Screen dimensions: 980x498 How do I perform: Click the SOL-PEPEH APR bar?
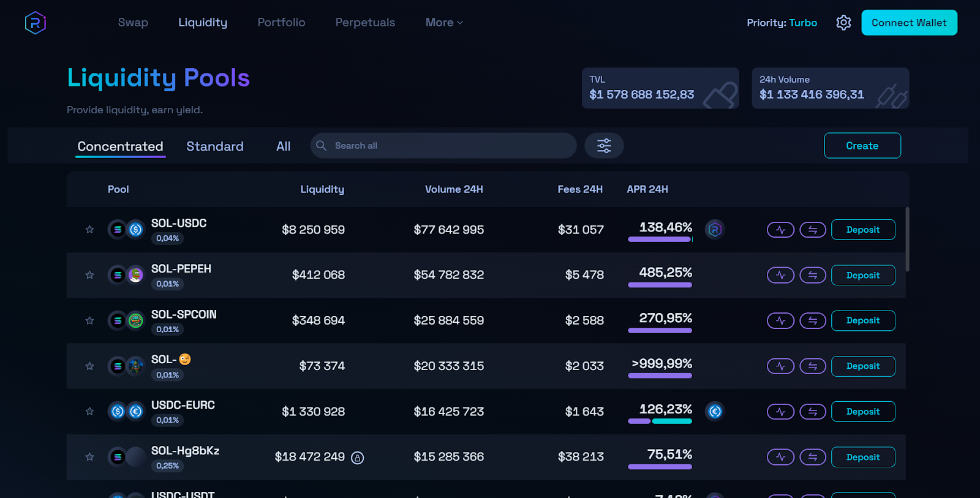tap(660, 285)
